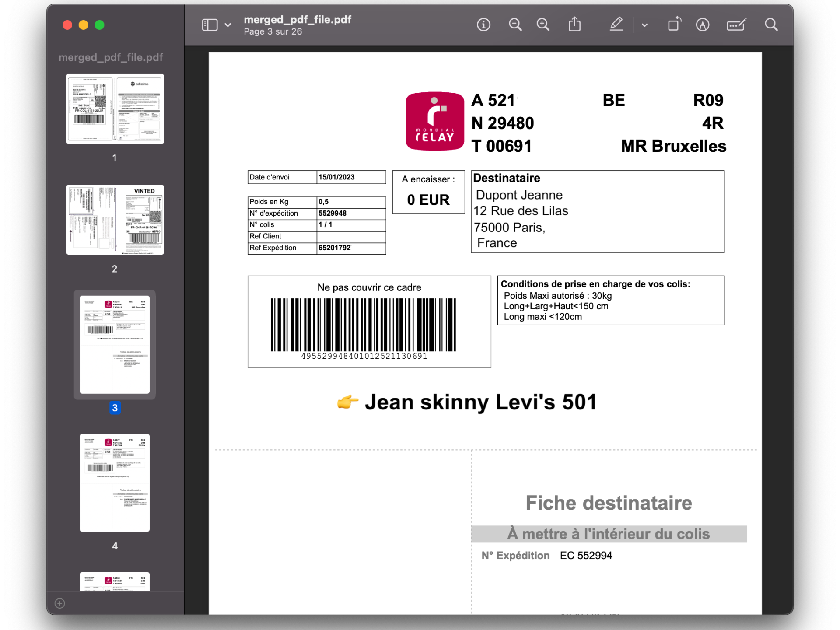Click the Mondial Relay logo
This screenshot has height=630, width=840.
click(435, 121)
